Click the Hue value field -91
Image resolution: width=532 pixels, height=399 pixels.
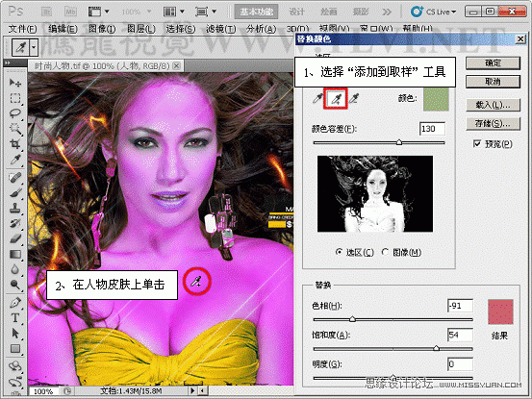[460, 306]
